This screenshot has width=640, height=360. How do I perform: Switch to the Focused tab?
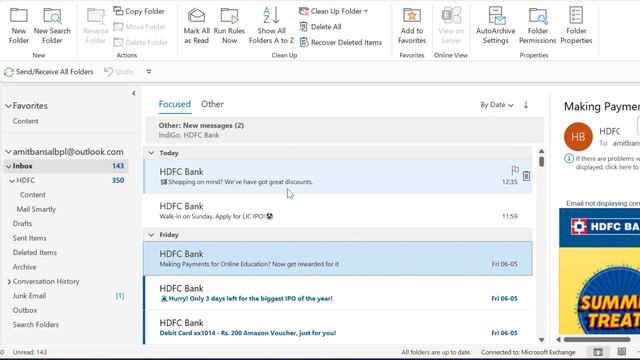pos(175,104)
